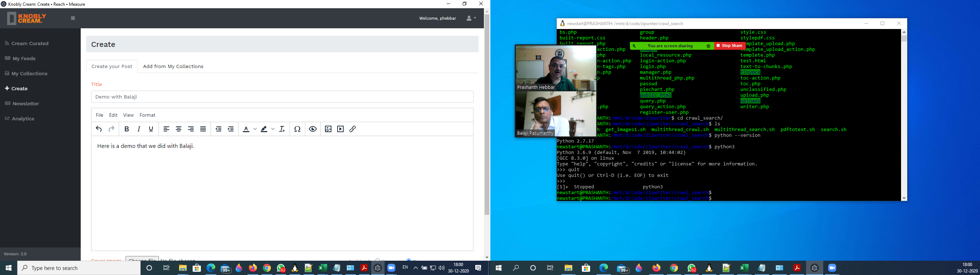Click the Knobly page vertical scrollbar
Image resolution: width=980 pixels, height=275 pixels.
click(x=487, y=114)
